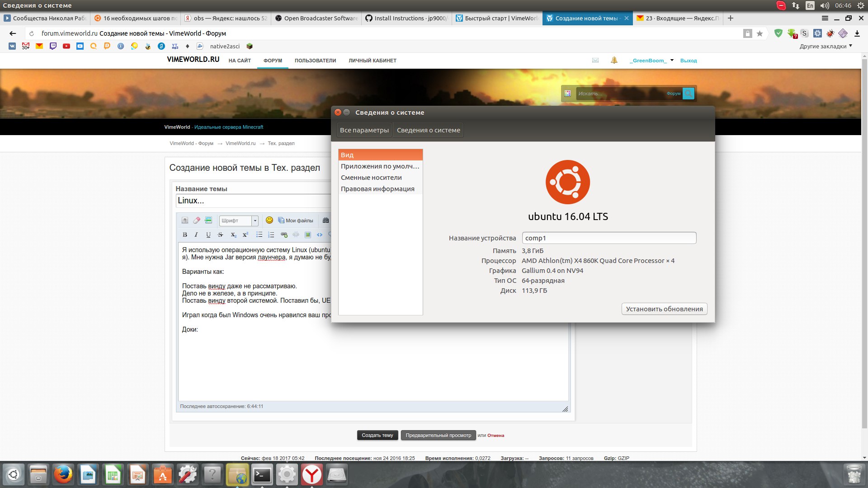Image resolution: width=868 pixels, height=488 pixels.
Task: Open VK bookmark icon
Action: click(12, 46)
